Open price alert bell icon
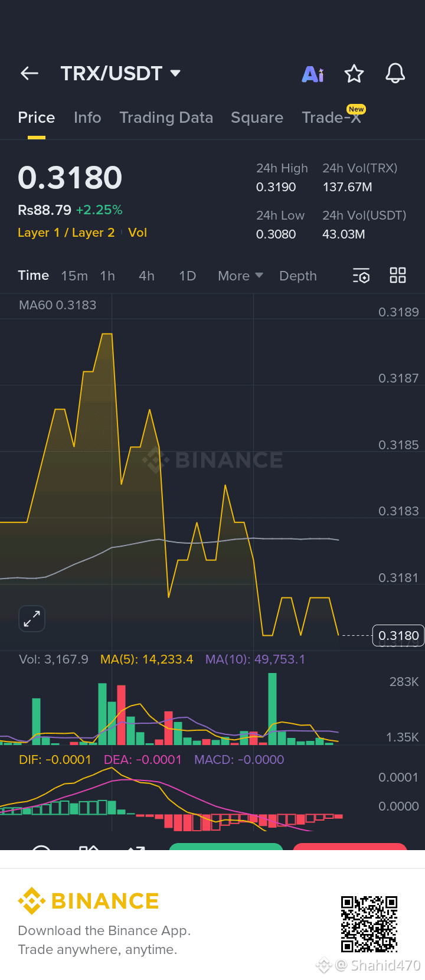 coord(395,73)
